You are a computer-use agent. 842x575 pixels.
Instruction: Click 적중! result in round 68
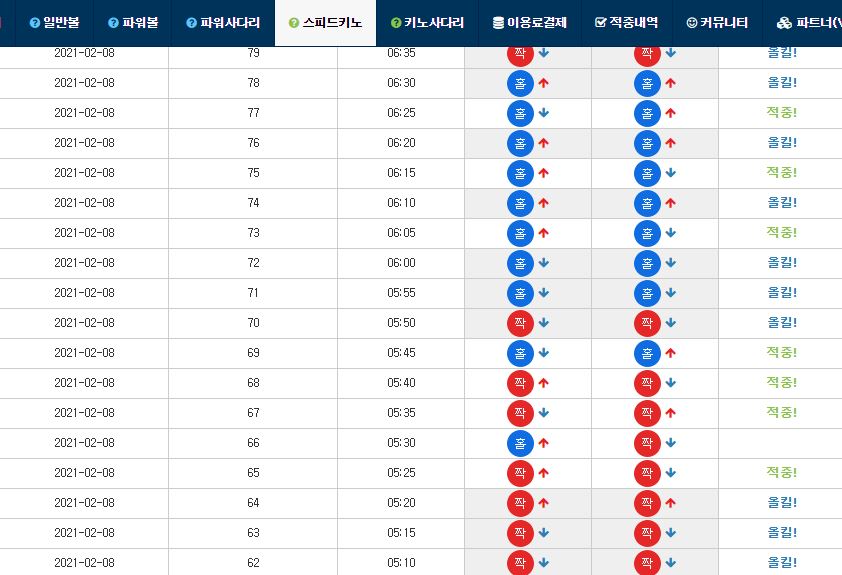[781, 383]
